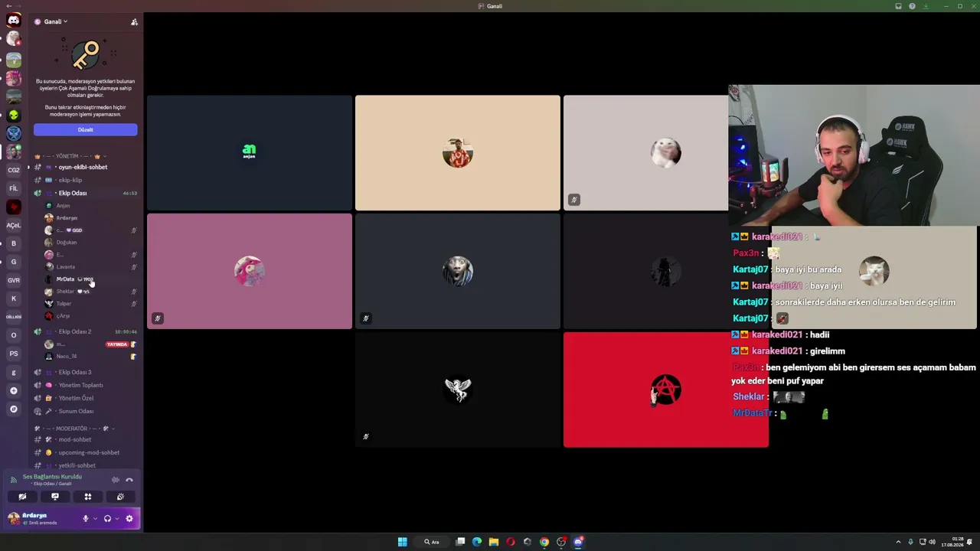Screen dimensions: 980x551
Task: Focus the winged-horse avatar participant tile
Action: coord(458,390)
